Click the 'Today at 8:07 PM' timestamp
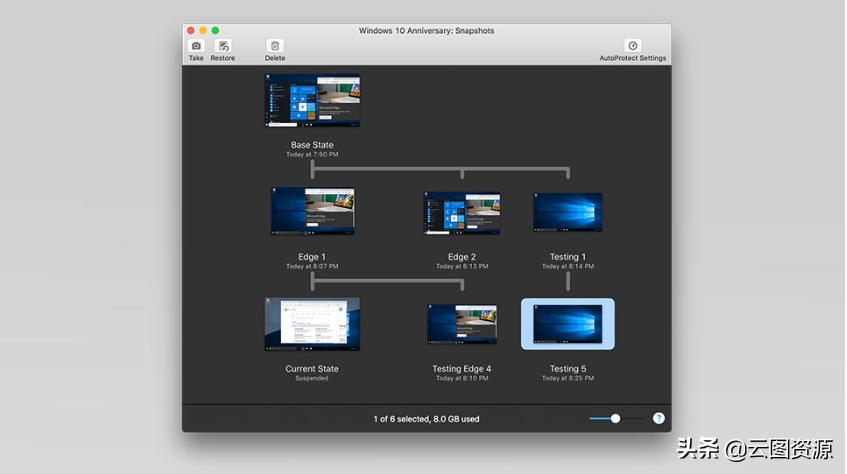 [312, 266]
